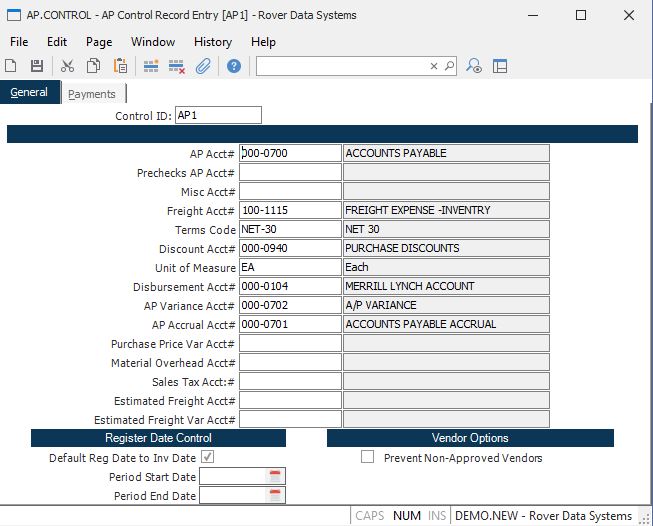Click the Paste clipboard icon

tap(120, 66)
